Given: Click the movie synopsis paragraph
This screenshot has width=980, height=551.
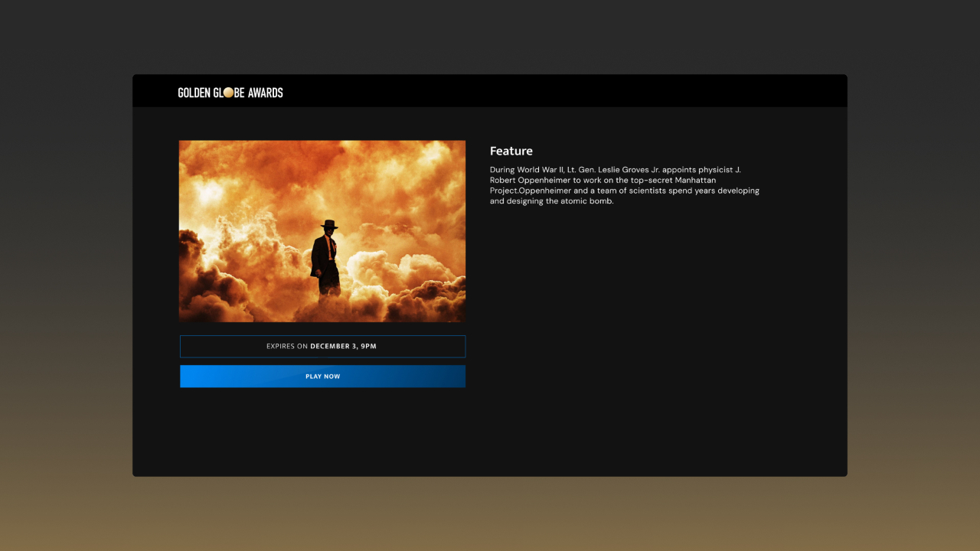Looking at the screenshot, I should pyautogui.click(x=623, y=184).
